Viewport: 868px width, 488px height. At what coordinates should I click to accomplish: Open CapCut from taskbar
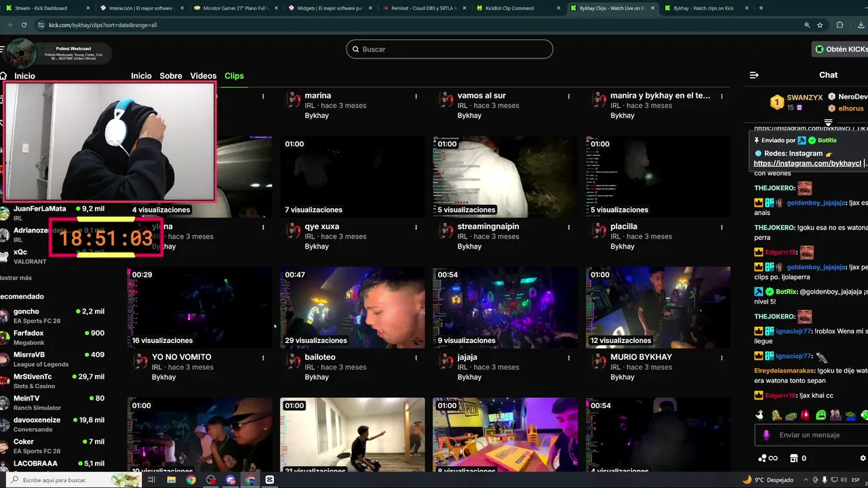(x=270, y=480)
